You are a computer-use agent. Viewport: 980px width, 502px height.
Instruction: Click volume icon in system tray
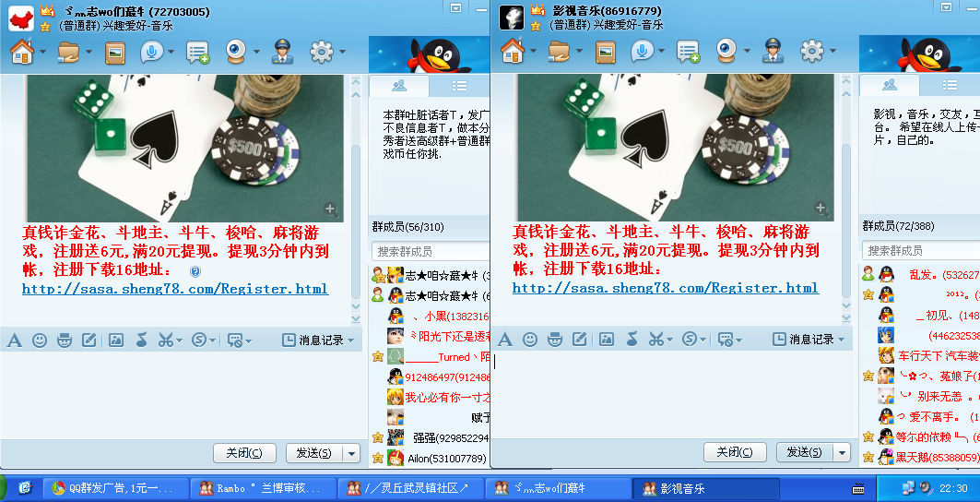(x=925, y=488)
